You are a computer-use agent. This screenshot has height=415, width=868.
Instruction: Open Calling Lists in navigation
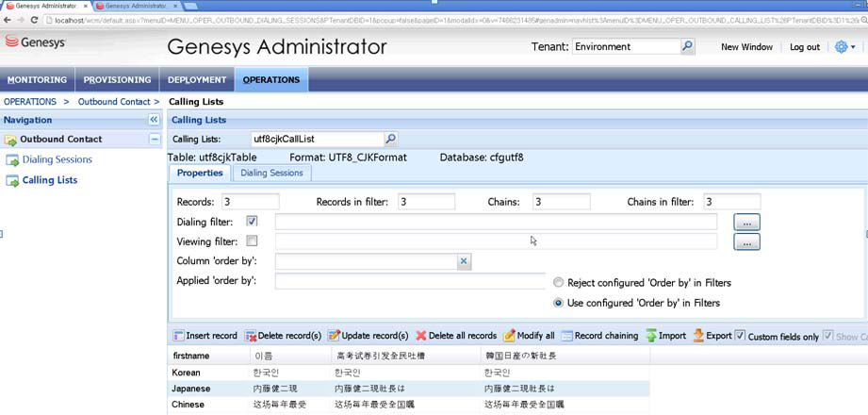[50, 180]
